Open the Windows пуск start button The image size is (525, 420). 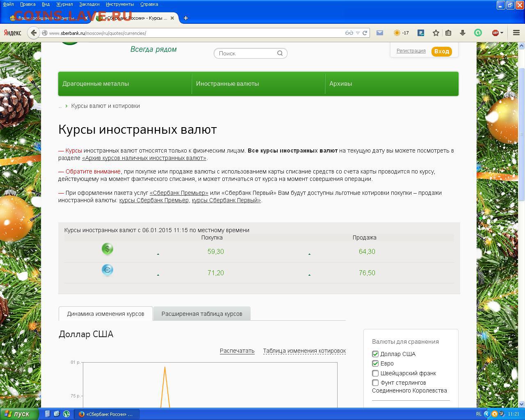[x=19, y=414]
